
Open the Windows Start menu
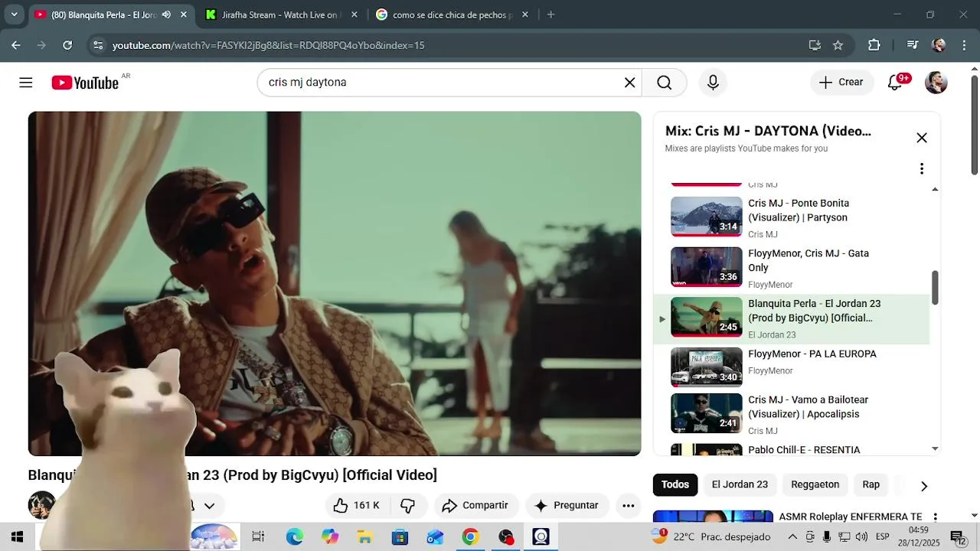point(17,536)
